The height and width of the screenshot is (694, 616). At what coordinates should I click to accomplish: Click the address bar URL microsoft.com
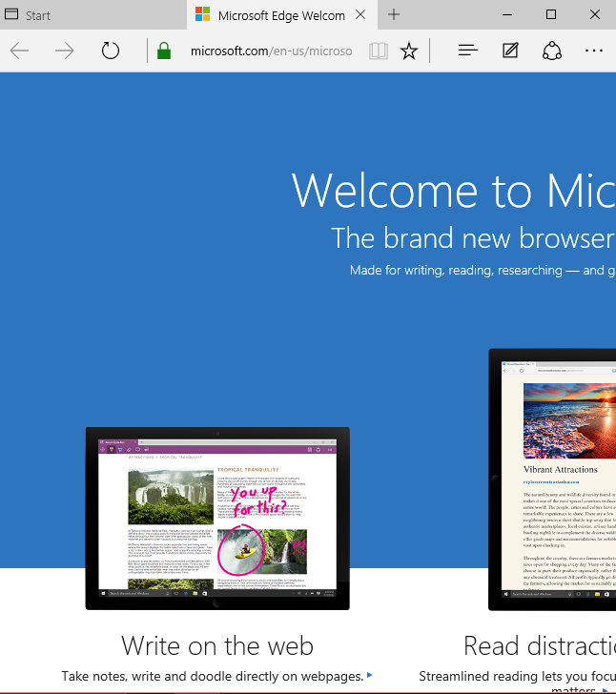click(272, 51)
